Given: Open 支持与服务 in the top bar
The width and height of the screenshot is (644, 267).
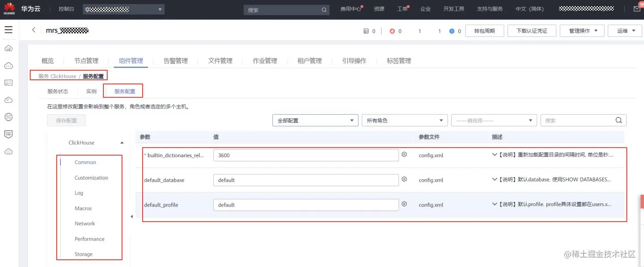Looking at the screenshot, I should (490, 9).
